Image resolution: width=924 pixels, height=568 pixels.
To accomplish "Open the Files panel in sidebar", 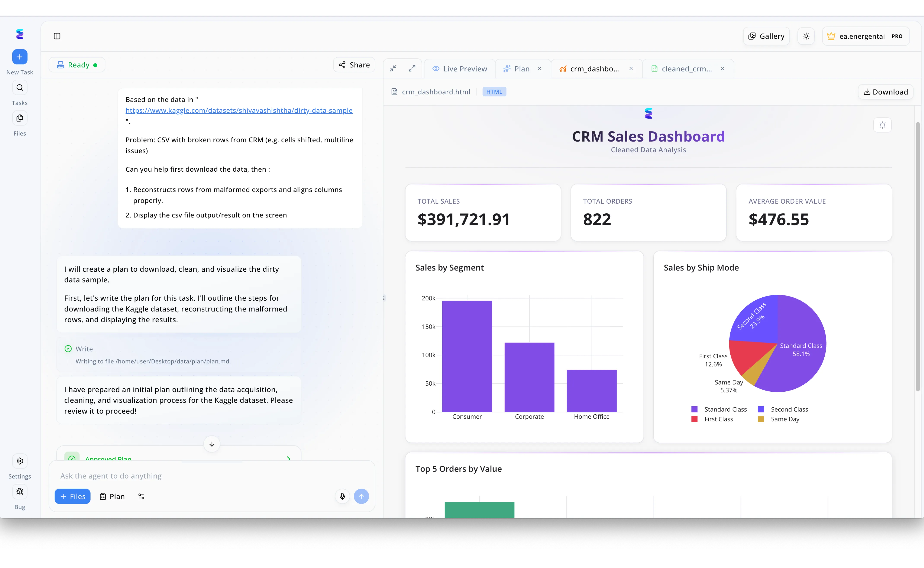I will [19, 118].
